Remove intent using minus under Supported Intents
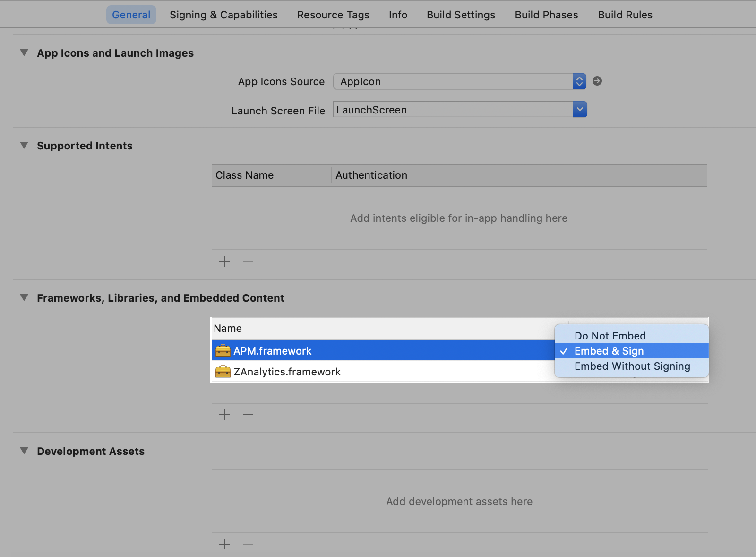The height and width of the screenshot is (557, 756). coord(248,261)
